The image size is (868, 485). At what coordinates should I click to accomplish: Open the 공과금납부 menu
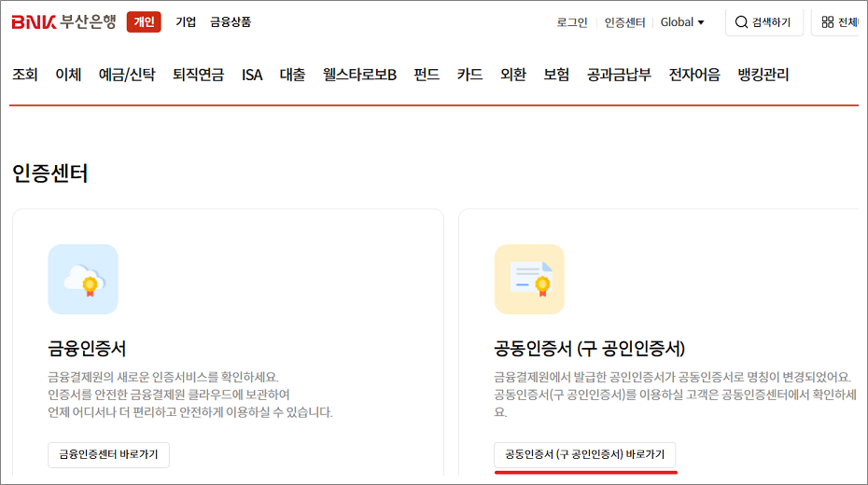619,74
